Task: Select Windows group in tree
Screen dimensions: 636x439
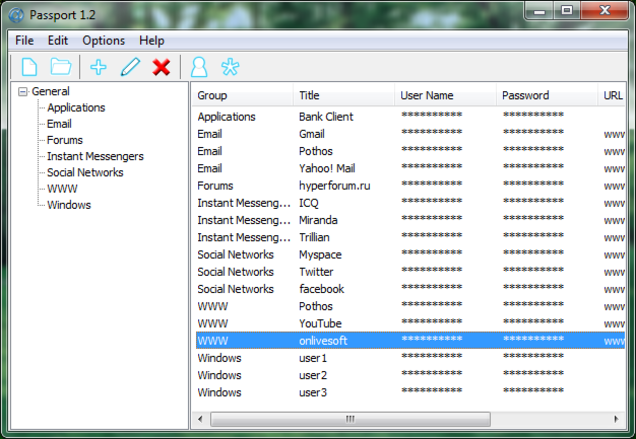Action: 69,205
